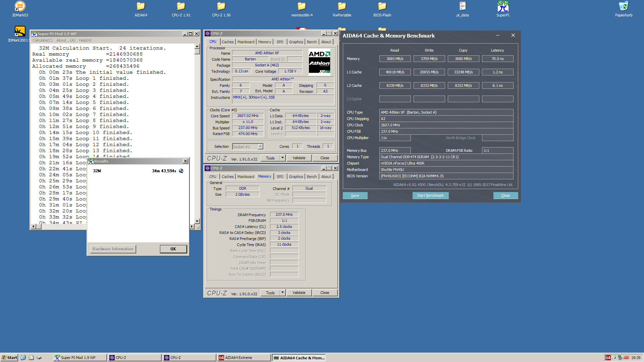Screen dimensions: 644x362
Task: Click Super PI horizontal scrollbar right arrow
Action: pyautogui.click(x=192, y=227)
